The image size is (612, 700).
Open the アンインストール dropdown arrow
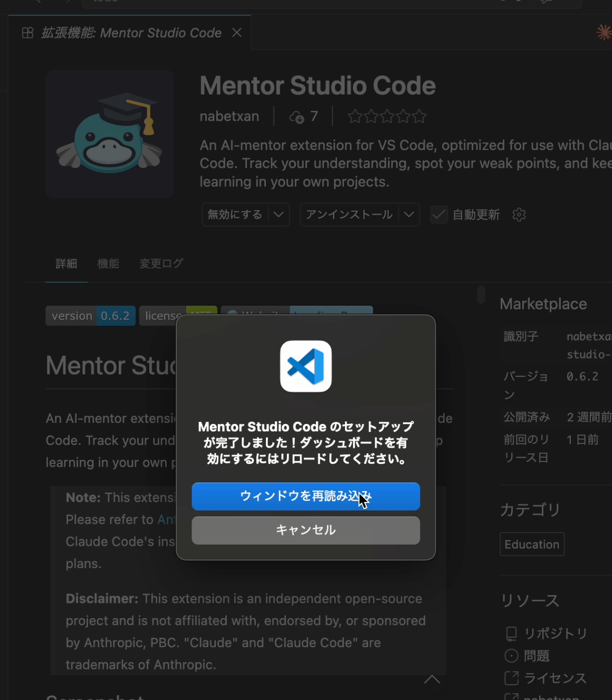409,215
